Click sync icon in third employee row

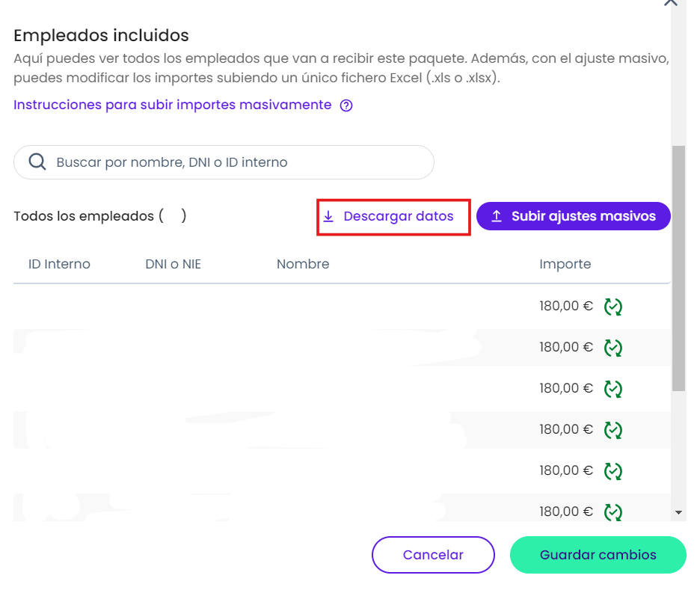(x=613, y=389)
